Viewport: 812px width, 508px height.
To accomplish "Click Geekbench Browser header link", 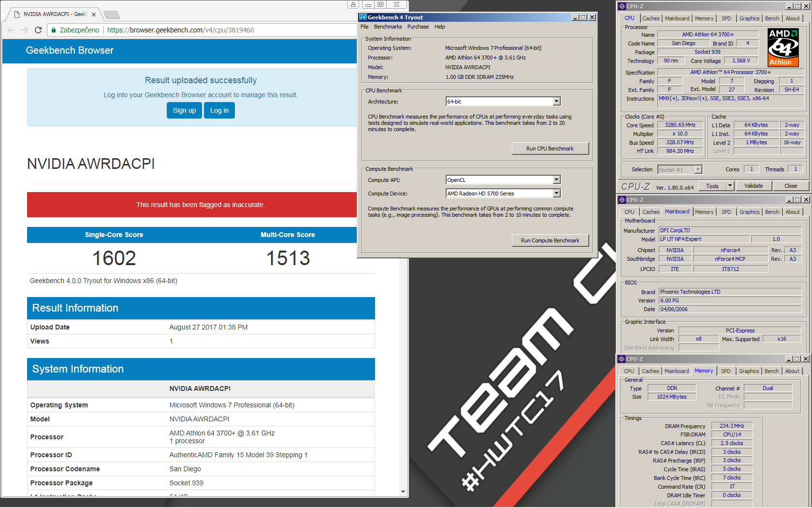I will click(x=70, y=50).
